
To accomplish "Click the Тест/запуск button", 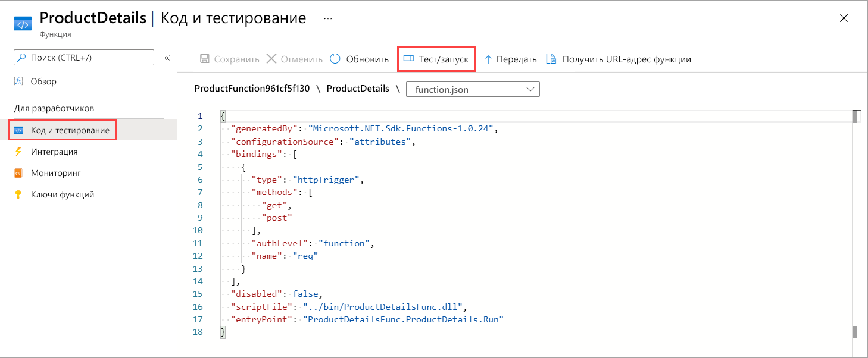I will (436, 59).
